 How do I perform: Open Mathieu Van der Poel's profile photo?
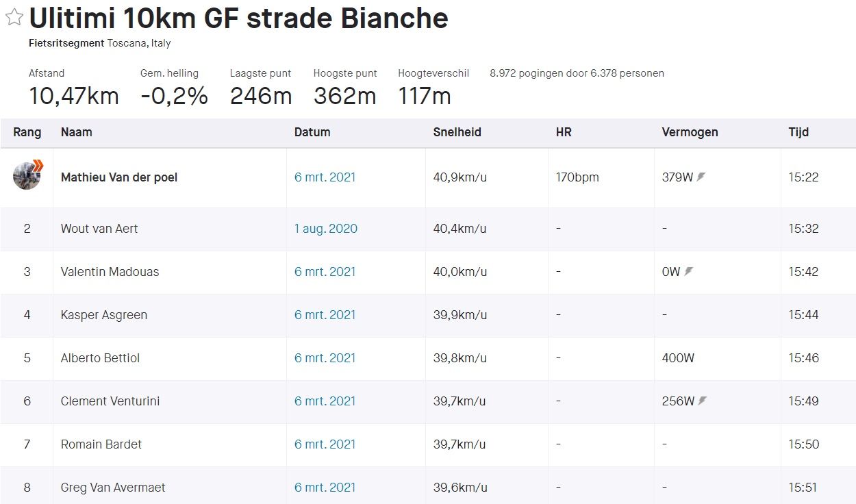point(26,176)
